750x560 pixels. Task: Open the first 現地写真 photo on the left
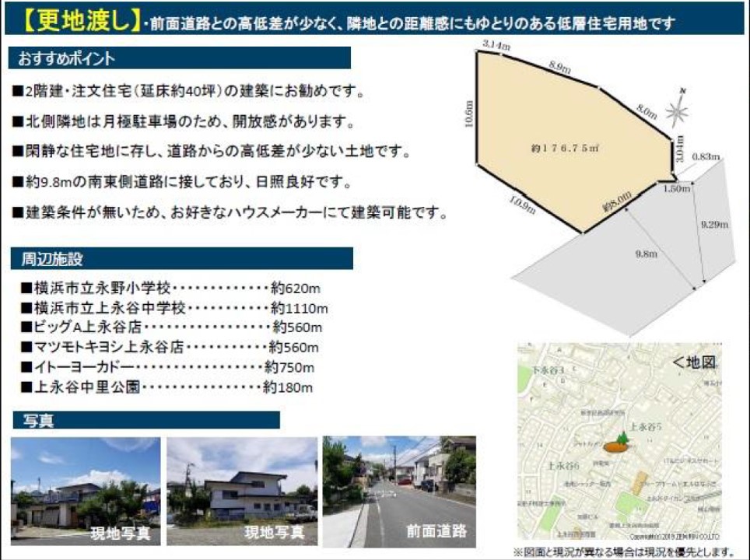(x=86, y=491)
